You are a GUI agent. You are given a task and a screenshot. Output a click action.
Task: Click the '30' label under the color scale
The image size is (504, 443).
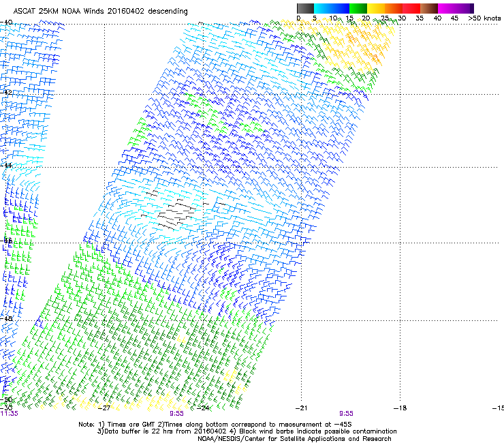[x=402, y=18]
